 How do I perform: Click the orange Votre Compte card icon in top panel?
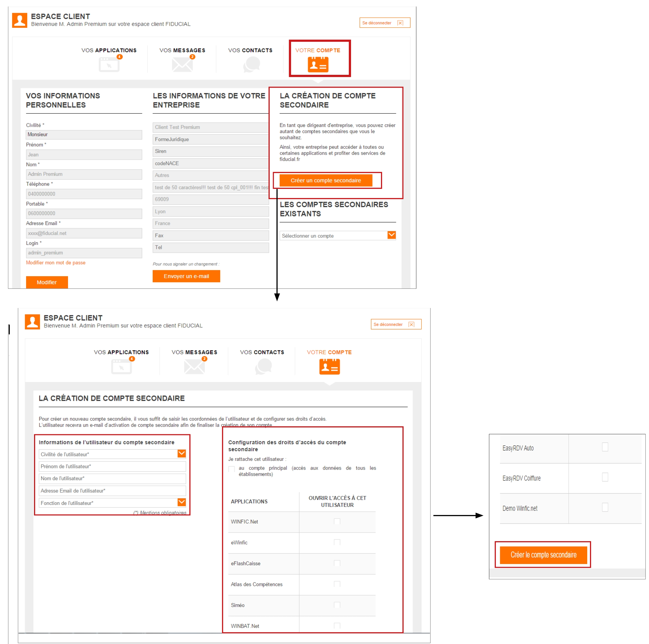pos(318,64)
